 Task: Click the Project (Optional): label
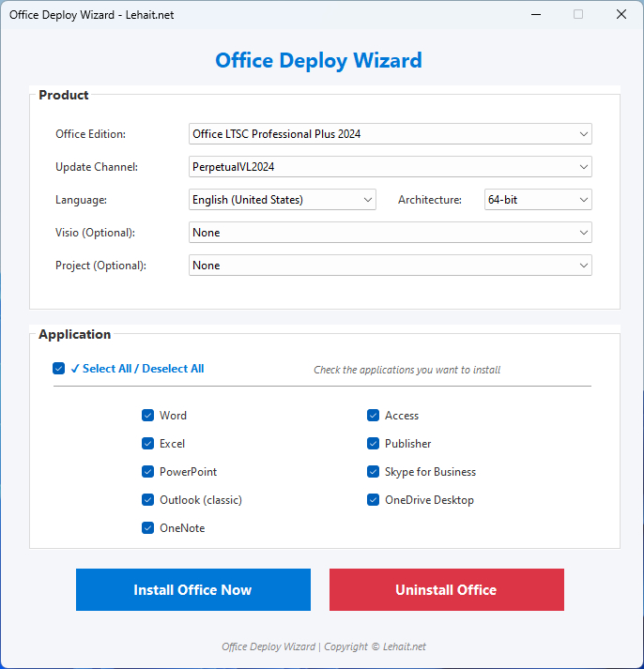(100, 266)
